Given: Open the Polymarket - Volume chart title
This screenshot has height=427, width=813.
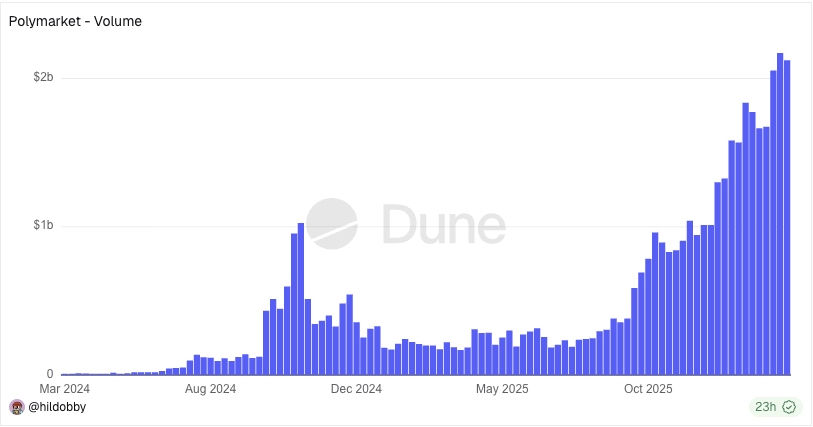Looking at the screenshot, I should [x=75, y=21].
